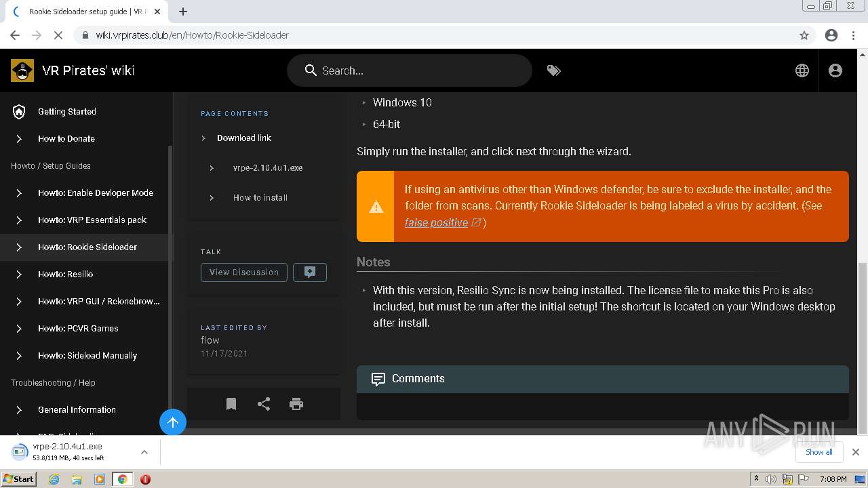Click the action center flag tray icon

[804, 479]
